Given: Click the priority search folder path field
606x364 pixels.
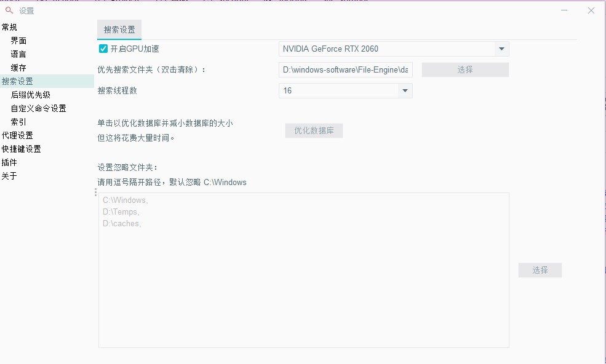Looking at the screenshot, I should tap(345, 70).
